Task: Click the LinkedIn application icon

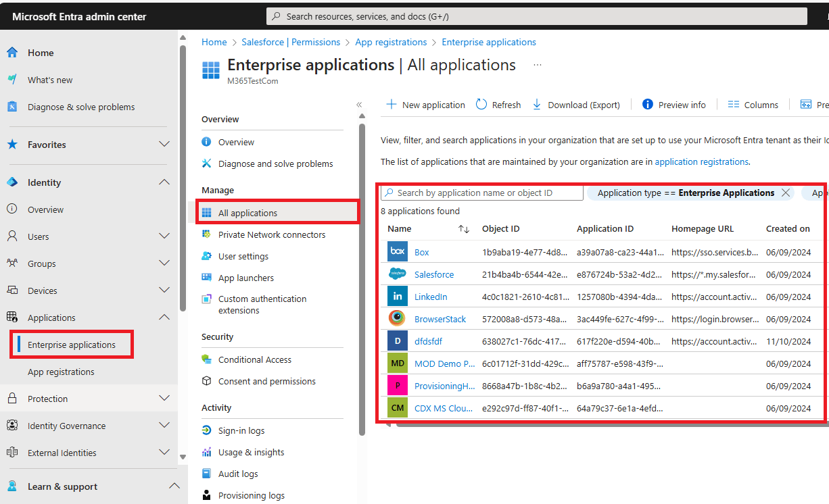Action: point(398,296)
